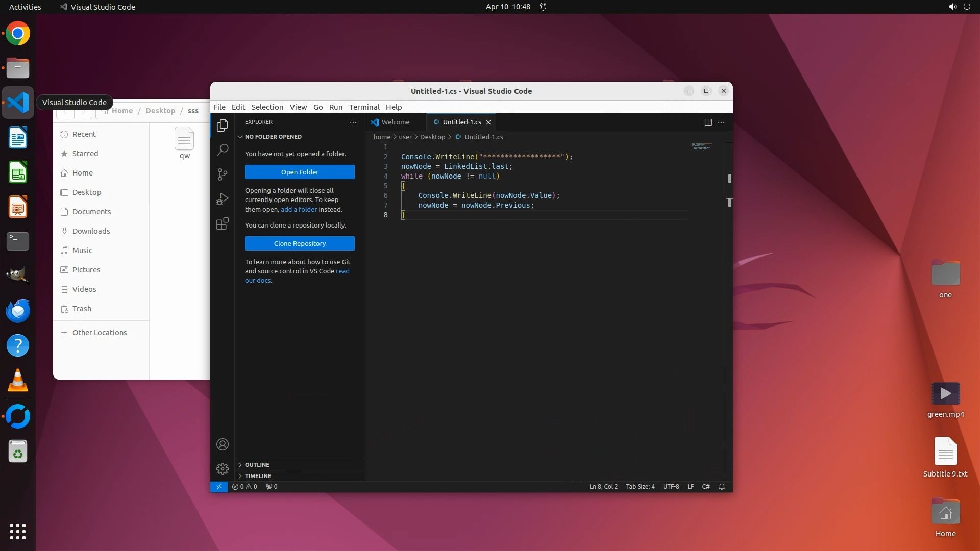The height and width of the screenshot is (551, 980).
Task: Collapse the No Folder Opened section
Action: point(273,137)
